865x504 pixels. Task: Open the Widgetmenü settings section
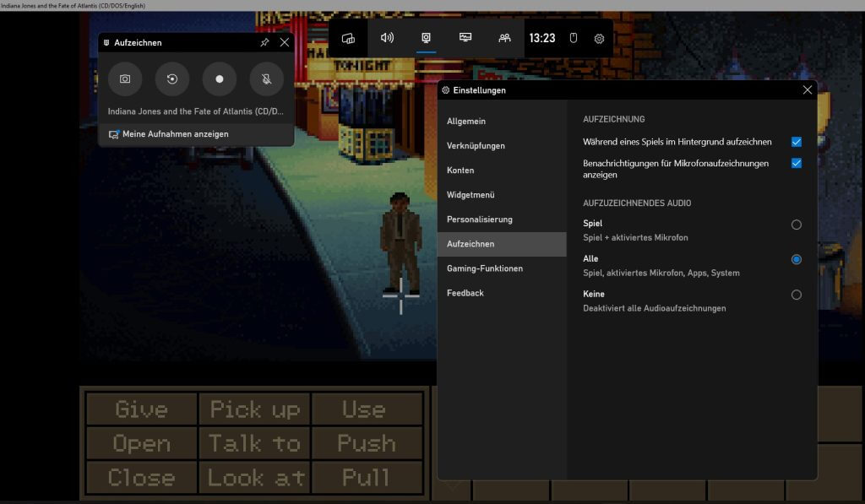[x=502, y=195]
